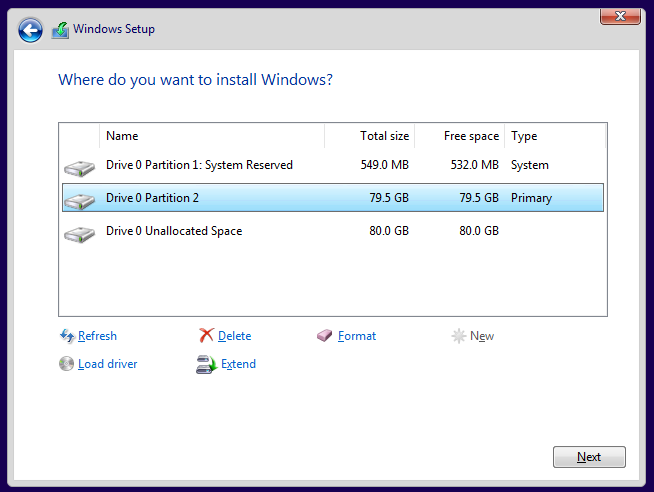Click the green Extend partition icon
This screenshot has width=654, height=492.
pyautogui.click(x=206, y=364)
